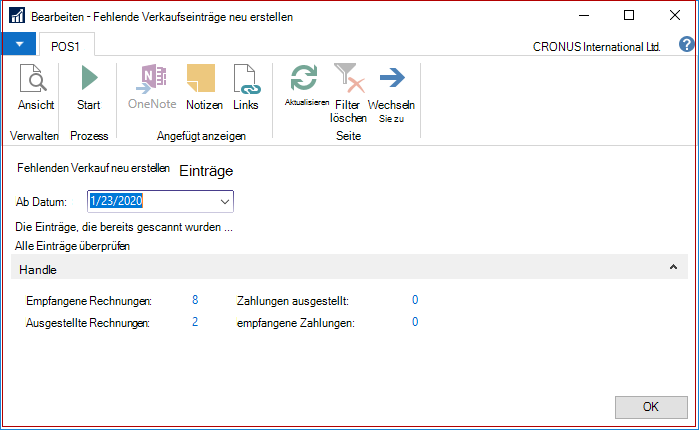Screen dimensions: 699x430
Task: Show attached Links
Action: [x=246, y=87]
